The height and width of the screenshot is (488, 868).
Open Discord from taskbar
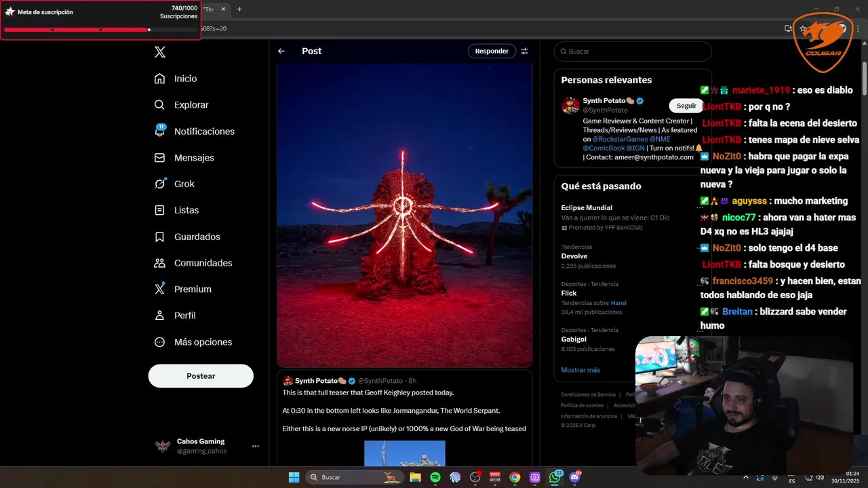(576, 477)
